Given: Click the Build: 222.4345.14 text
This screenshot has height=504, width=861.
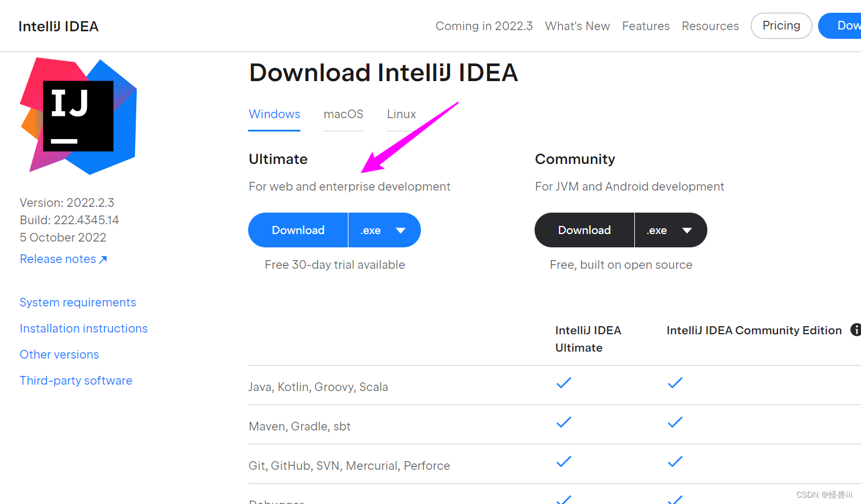Looking at the screenshot, I should pos(69,220).
